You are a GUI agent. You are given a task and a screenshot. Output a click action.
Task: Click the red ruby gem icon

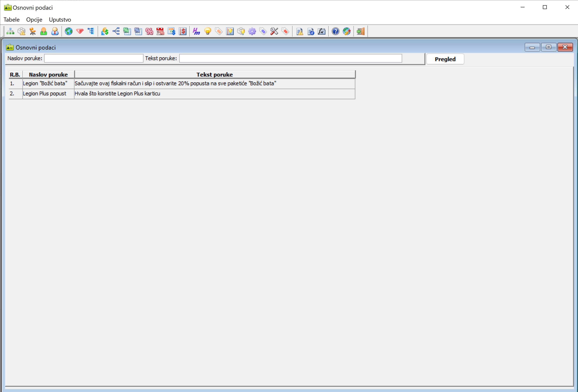80,31
